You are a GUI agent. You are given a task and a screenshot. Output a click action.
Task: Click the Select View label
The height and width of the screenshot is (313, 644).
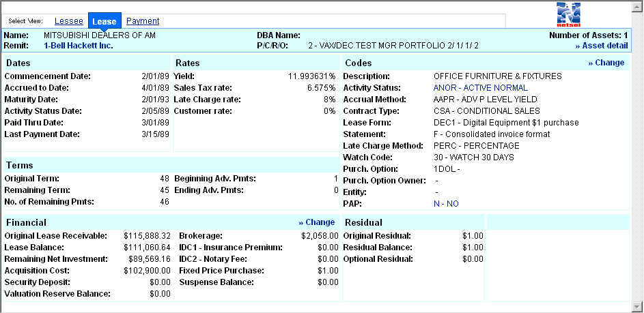coord(25,21)
